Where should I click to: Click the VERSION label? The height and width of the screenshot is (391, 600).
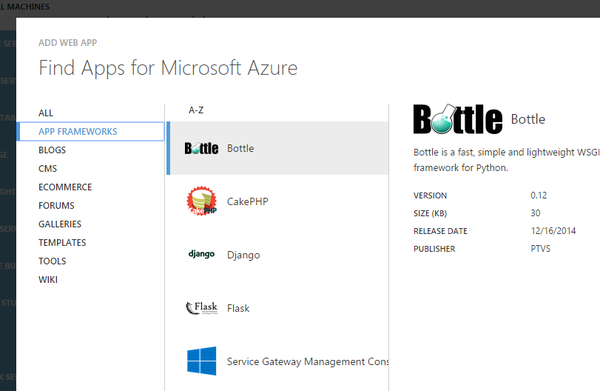click(x=430, y=196)
